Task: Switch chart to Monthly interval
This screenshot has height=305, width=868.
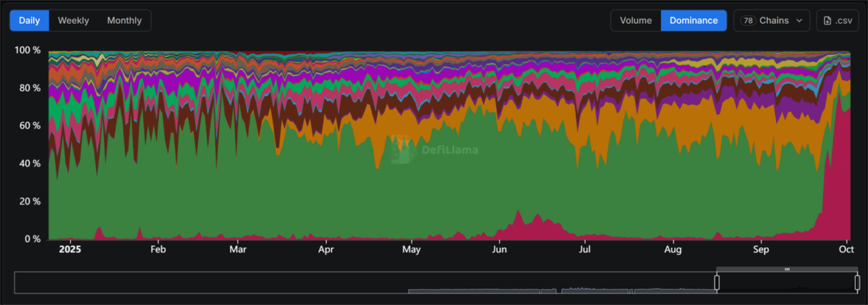Action: click(124, 20)
